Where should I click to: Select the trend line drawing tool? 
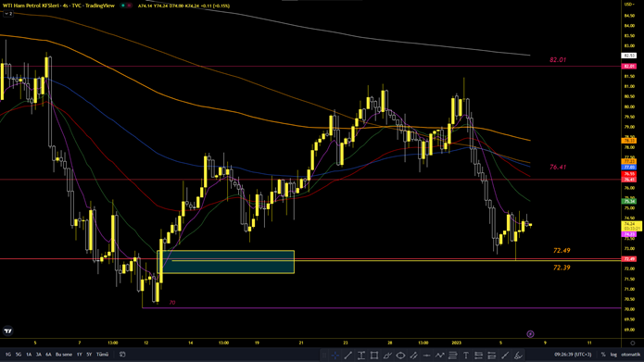(347, 355)
